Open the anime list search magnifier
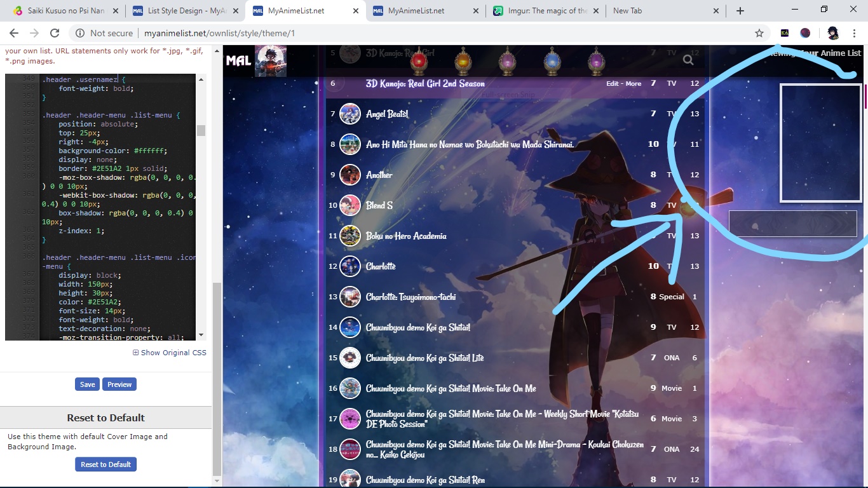The image size is (868, 488). (688, 60)
